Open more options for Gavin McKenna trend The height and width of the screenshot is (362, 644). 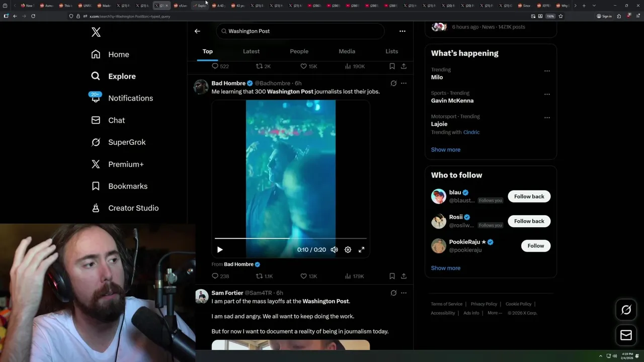(x=547, y=94)
